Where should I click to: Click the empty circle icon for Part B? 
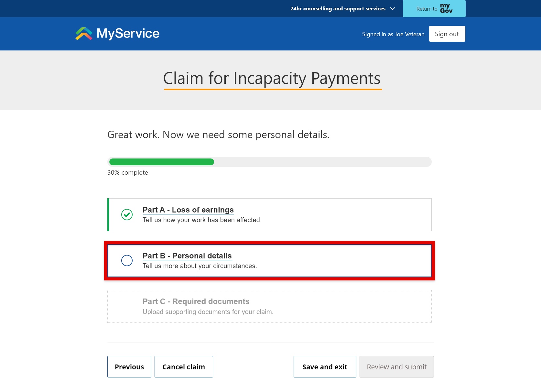127,260
